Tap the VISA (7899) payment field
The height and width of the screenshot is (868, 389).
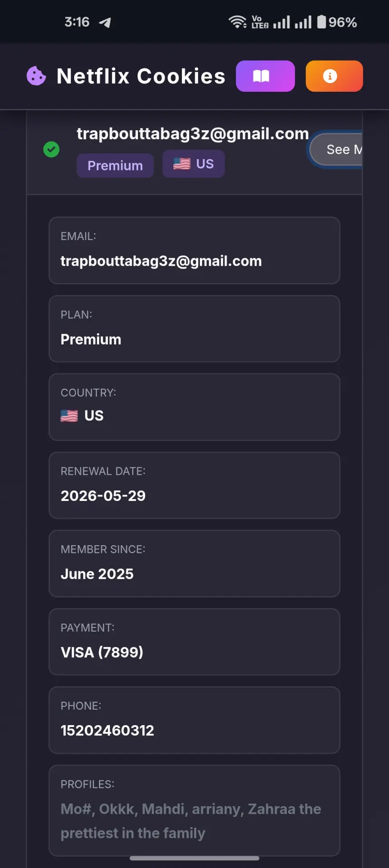point(194,642)
